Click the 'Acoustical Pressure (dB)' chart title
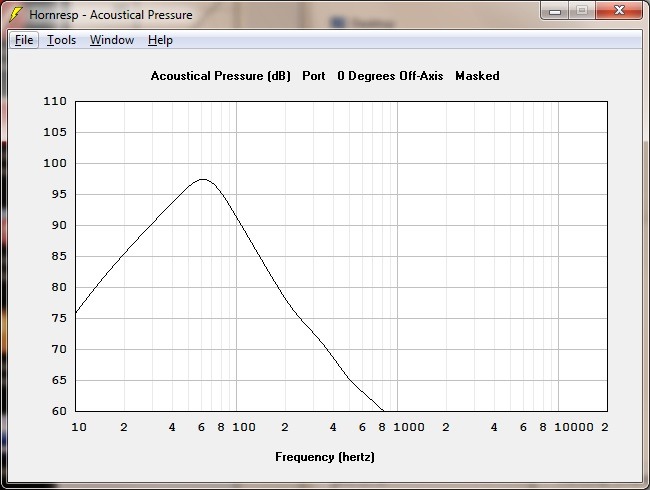This screenshot has width=650, height=490. [x=221, y=76]
